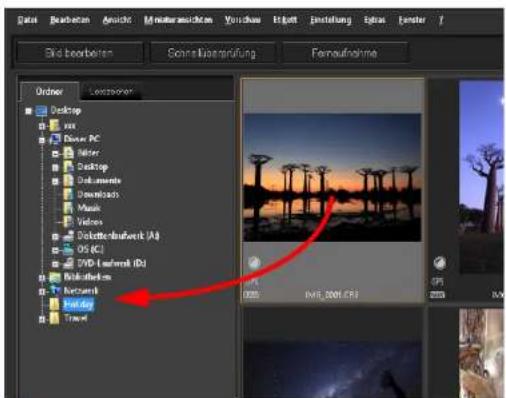Expand the OS (C:) drive node
Screen dimensions: 506x398
click(55, 250)
